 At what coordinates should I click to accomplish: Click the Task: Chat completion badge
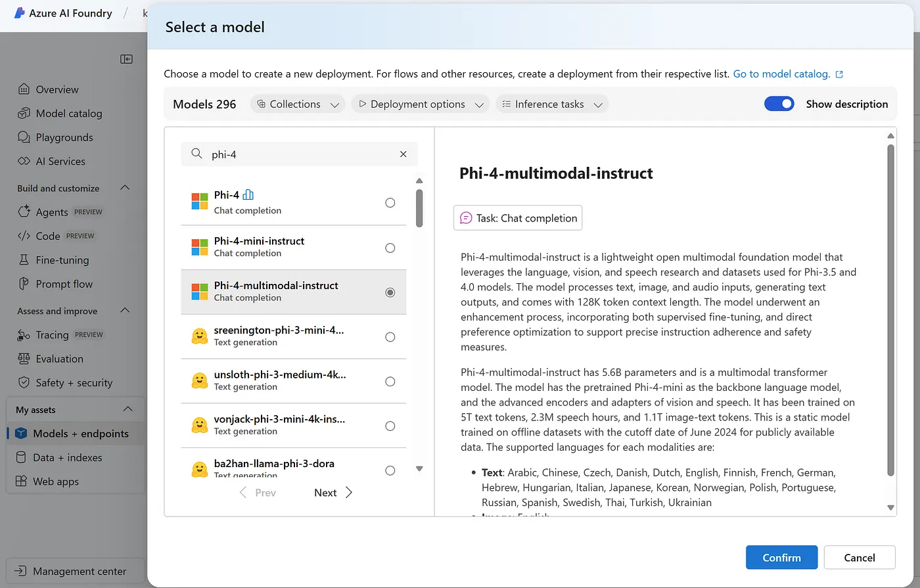pyautogui.click(x=518, y=218)
